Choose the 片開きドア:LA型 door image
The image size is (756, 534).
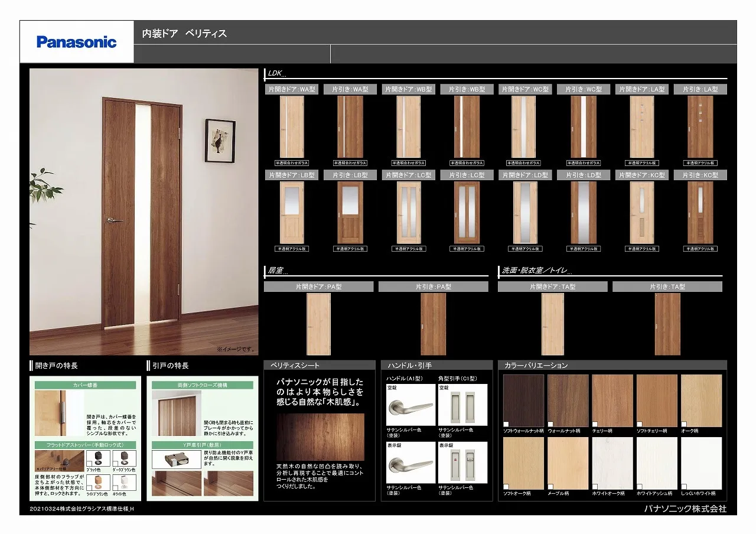point(641,126)
